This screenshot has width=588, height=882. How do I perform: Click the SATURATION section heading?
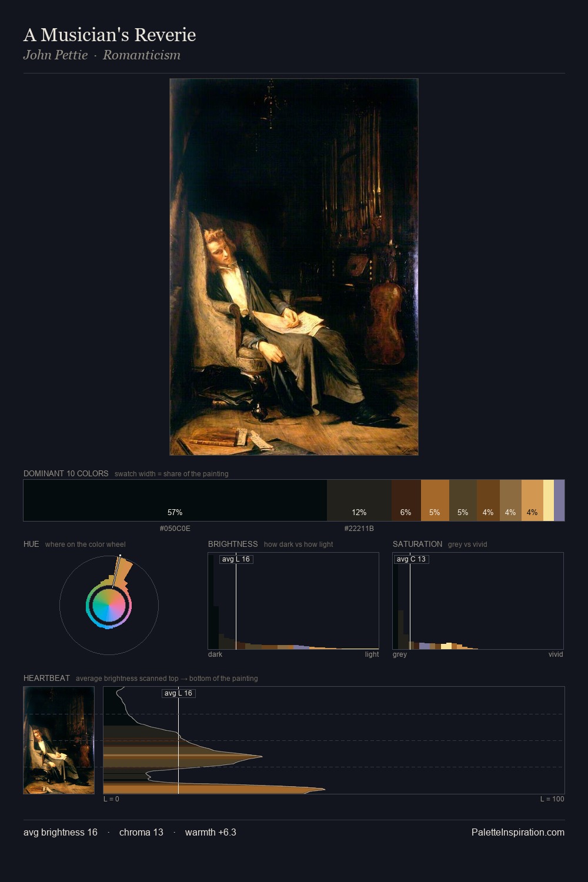coord(417,544)
